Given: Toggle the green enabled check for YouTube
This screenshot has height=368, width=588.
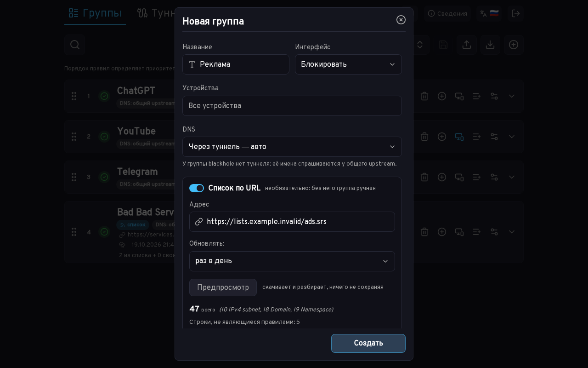Looking at the screenshot, I should 104,137.
